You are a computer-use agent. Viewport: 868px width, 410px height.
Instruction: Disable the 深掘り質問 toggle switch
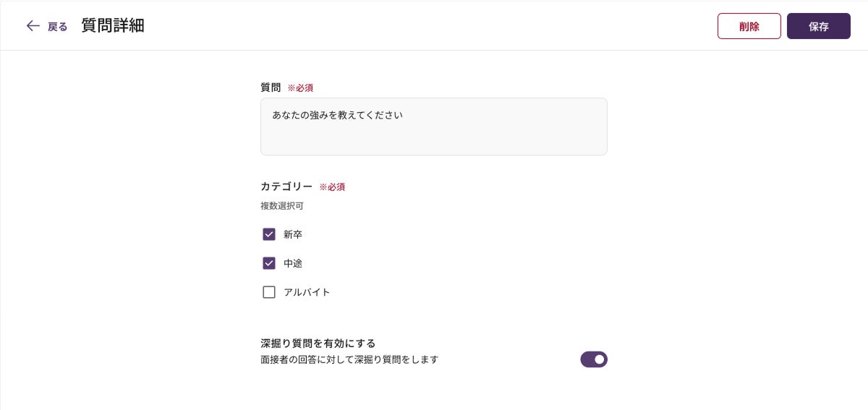[x=593, y=359]
